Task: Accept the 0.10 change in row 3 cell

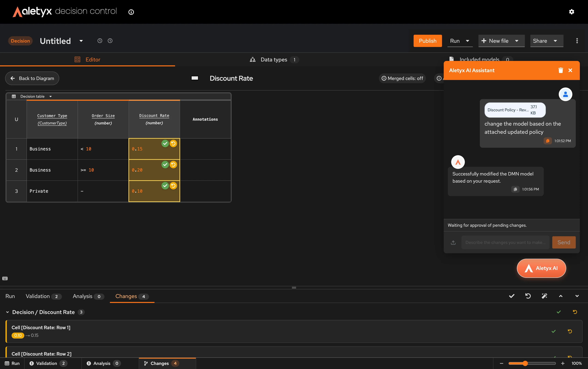Action: pos(165,186)
